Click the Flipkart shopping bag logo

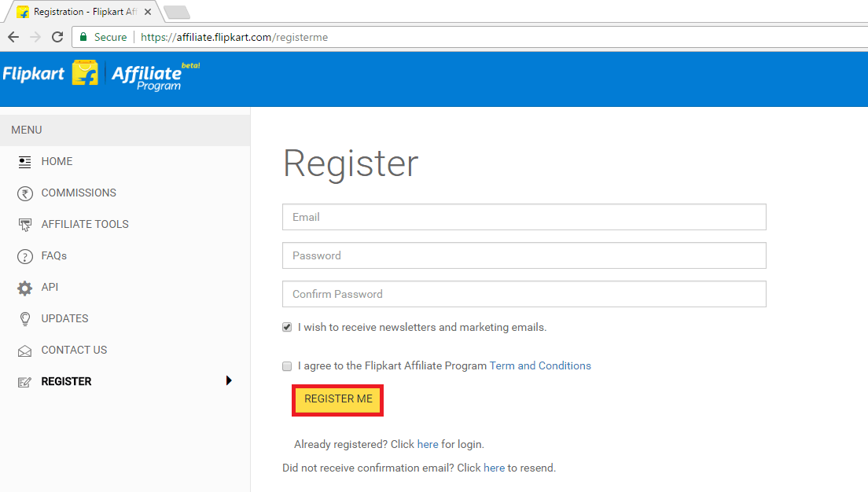click(x=85, y=73)
